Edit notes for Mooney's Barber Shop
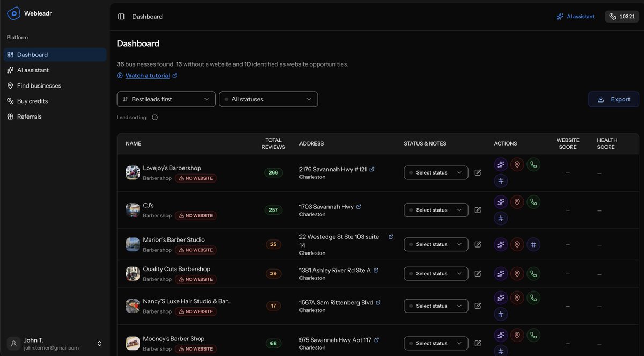 pyautogui.click(x=478, y=344)
